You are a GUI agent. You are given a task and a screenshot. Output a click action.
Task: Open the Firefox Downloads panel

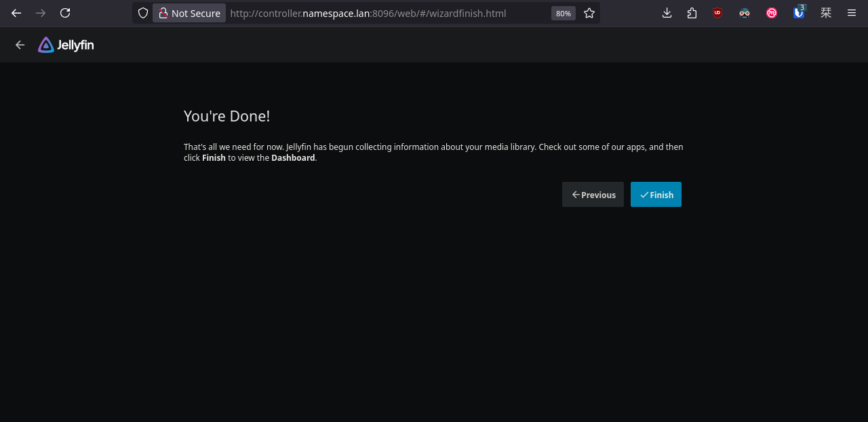point(667,13)
